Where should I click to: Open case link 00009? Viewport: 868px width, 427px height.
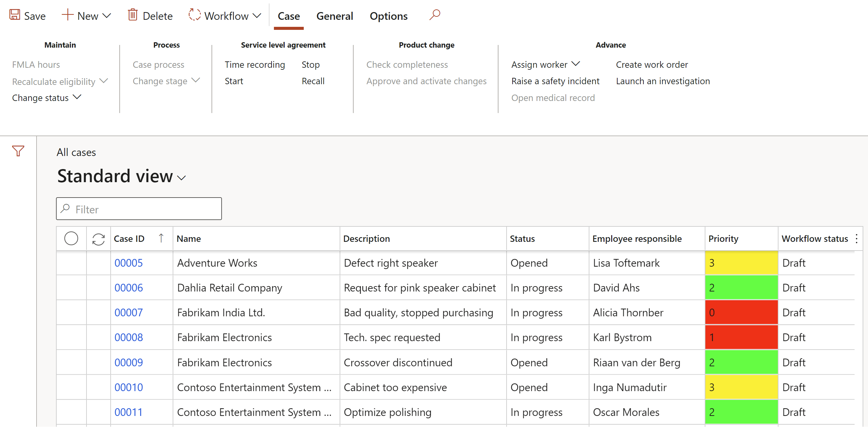(129, 363)
